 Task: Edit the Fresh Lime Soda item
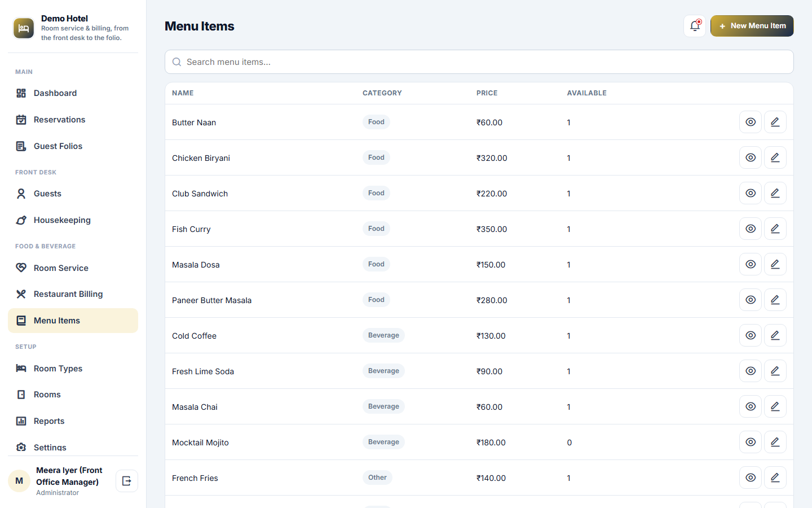tap(775, 371)
